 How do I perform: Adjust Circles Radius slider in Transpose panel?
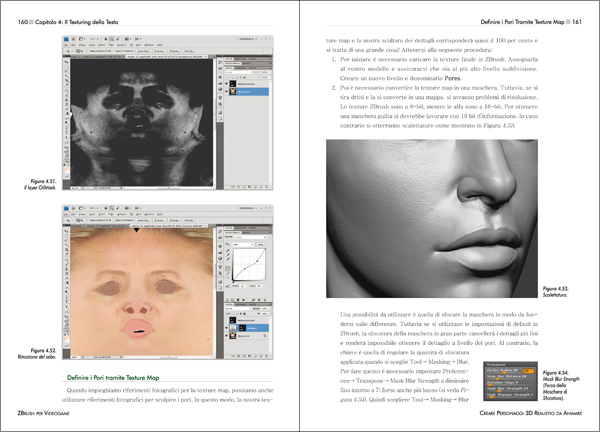(x=503, y=372)
